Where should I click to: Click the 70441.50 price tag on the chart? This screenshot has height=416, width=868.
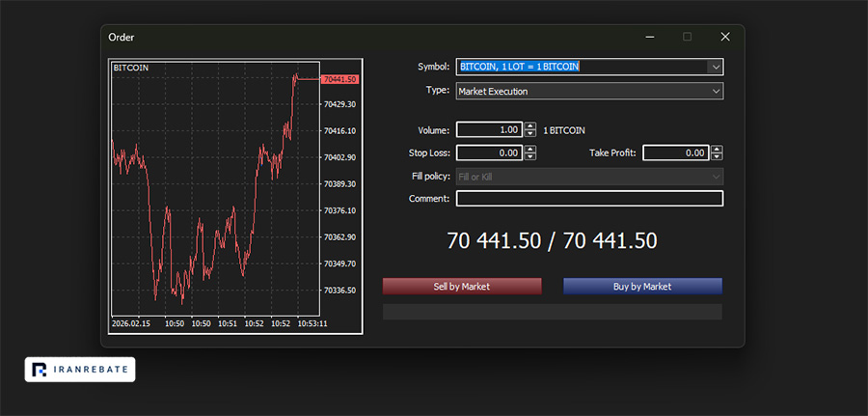click(x=339, y=79)
